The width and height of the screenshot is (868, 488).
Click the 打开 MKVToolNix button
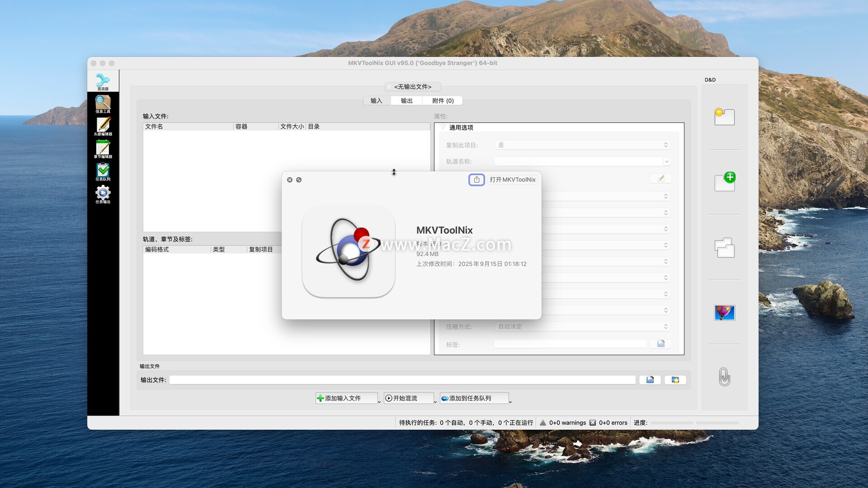tap(512, 179)
